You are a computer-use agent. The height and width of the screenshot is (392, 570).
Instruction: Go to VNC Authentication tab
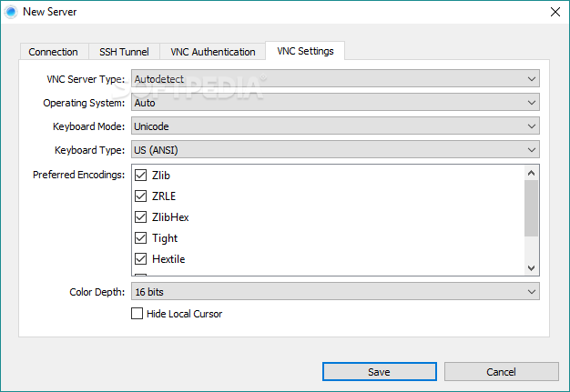pyautogui.click(x=213, y=52)
